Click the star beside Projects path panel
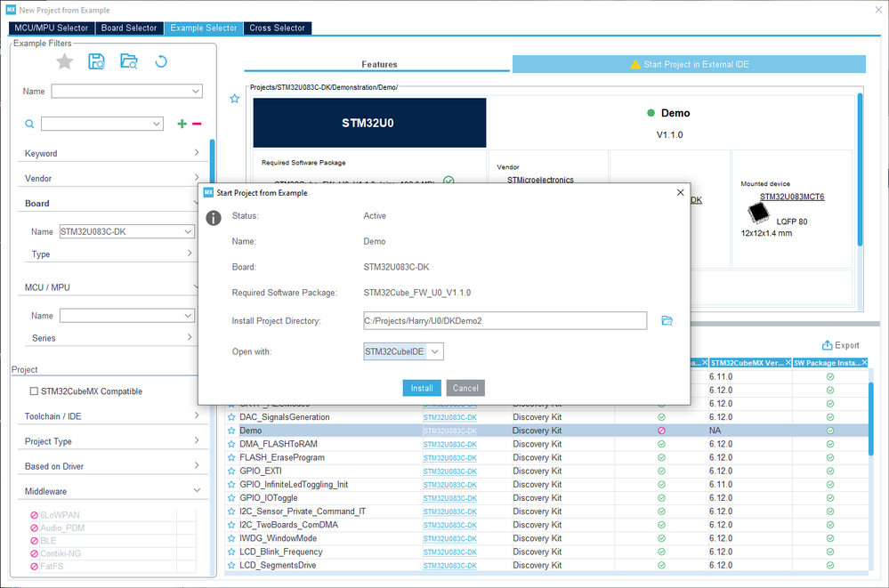Image resolution: width=889 pixels, height=588 pixels. pyautogui.click(x=235, y=99)
